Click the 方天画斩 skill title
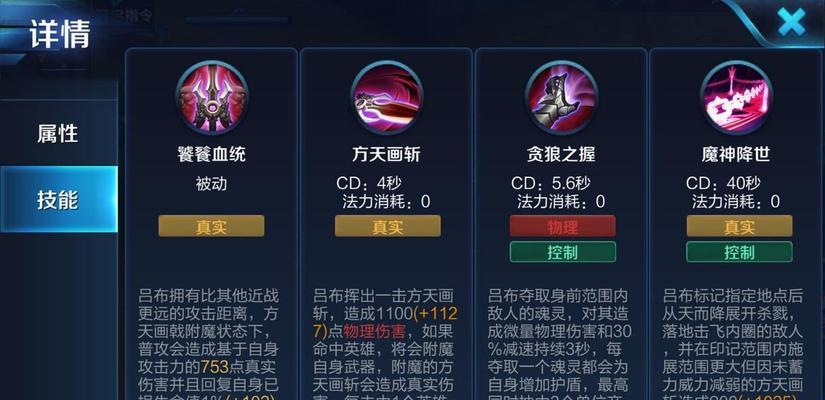Viewport: 825px width, 400px height. coord(386,154)
